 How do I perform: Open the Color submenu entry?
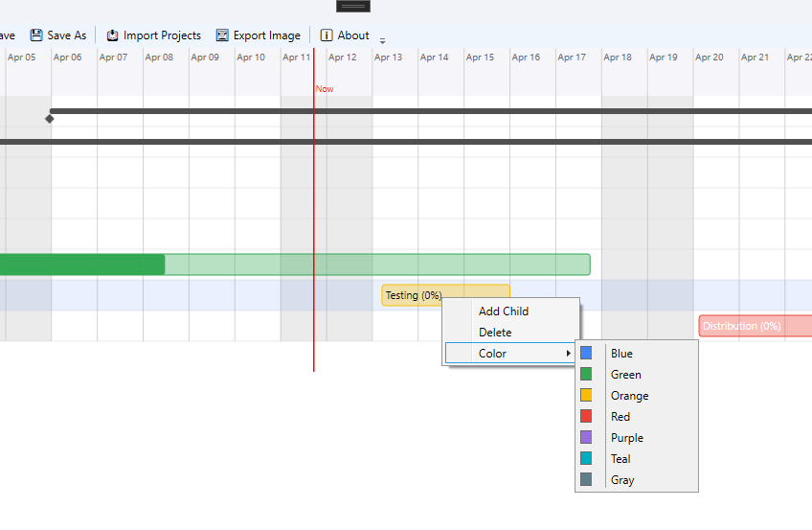click(x=510, y=354)
